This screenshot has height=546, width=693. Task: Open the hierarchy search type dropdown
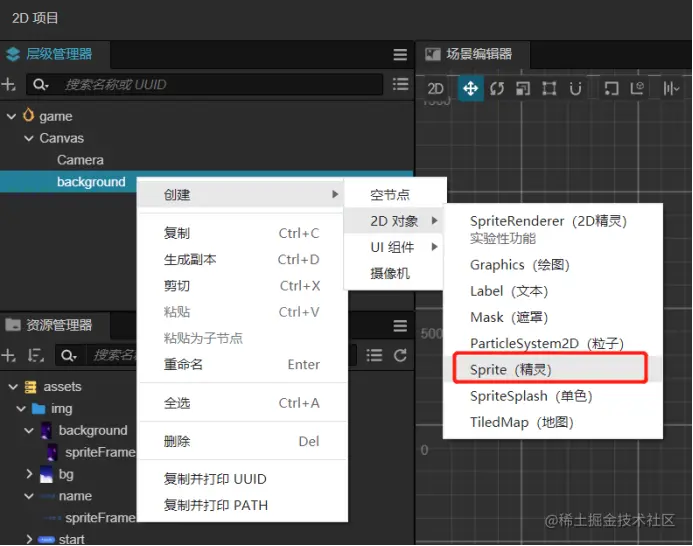(41, 84)
